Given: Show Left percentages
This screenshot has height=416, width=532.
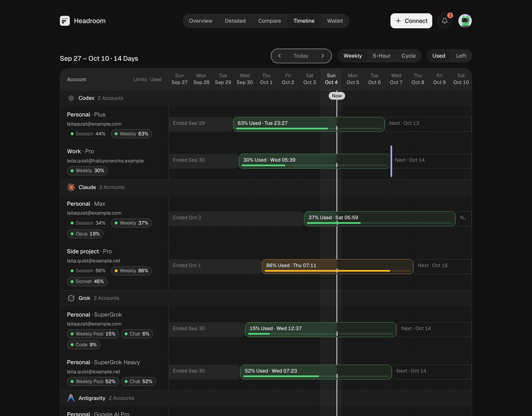Looking at the screenshot, I should click(x=461, y=56).
